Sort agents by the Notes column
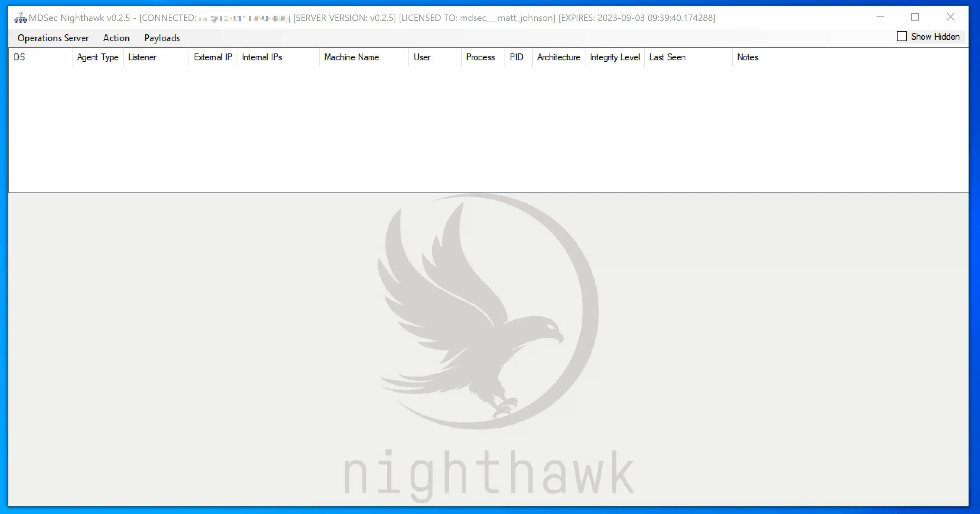This screenshot has height=514, width=980. click(747, 57)
